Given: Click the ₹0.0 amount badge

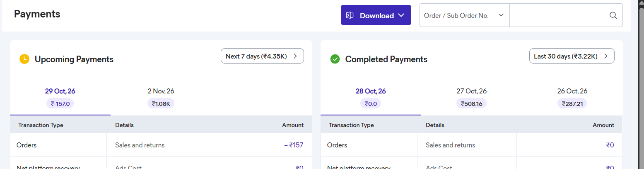Looking at the screenshot, I should (371, 103).
